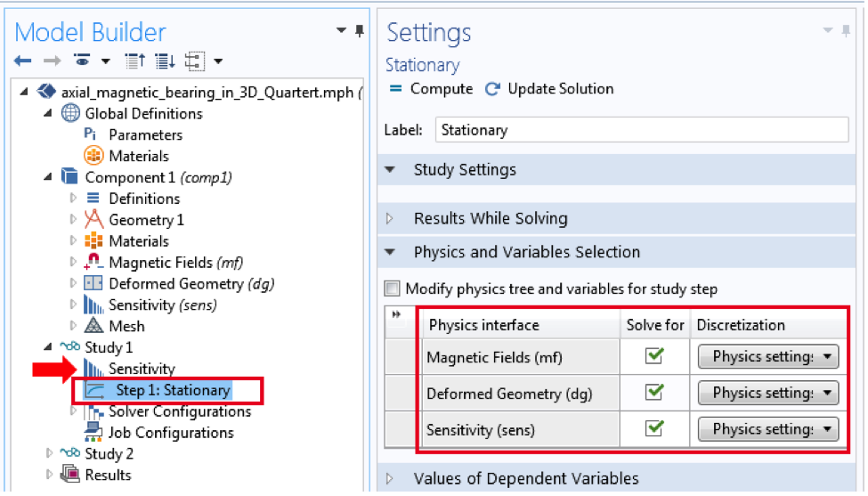The height and width of the screenshot is (496, 868).
Task: Collapse the Study 1 node
Action: pos(48,346)
